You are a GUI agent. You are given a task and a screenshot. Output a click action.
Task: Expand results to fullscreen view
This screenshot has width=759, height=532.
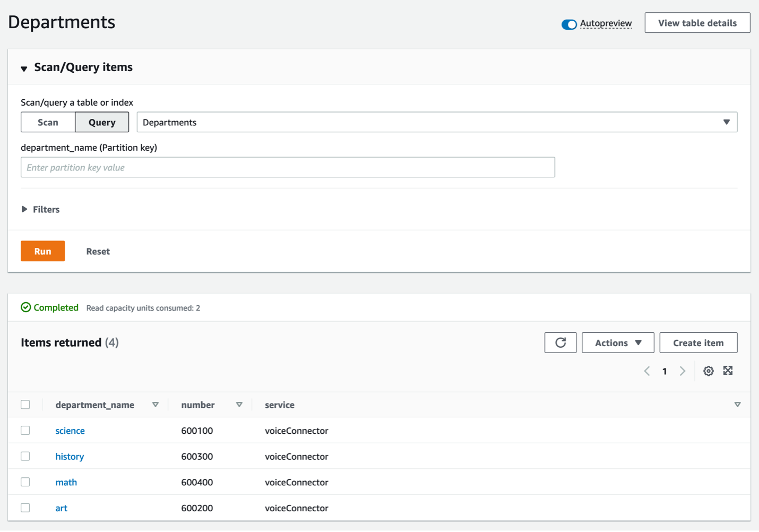pos(728,371)
